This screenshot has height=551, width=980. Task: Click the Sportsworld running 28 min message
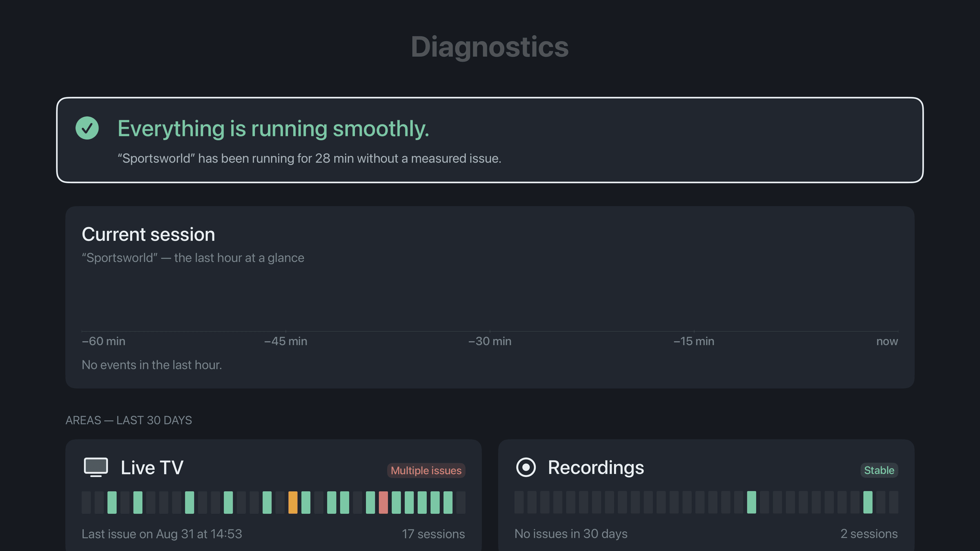click(x=310, y=158)
